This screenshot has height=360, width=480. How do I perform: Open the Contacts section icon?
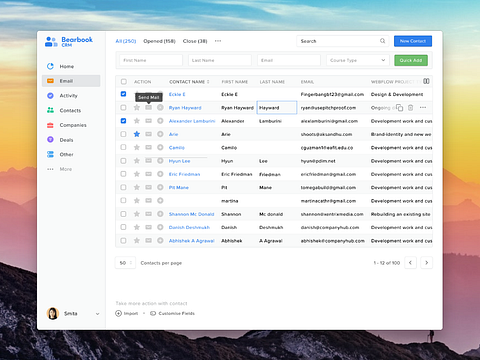coord(50,110)
